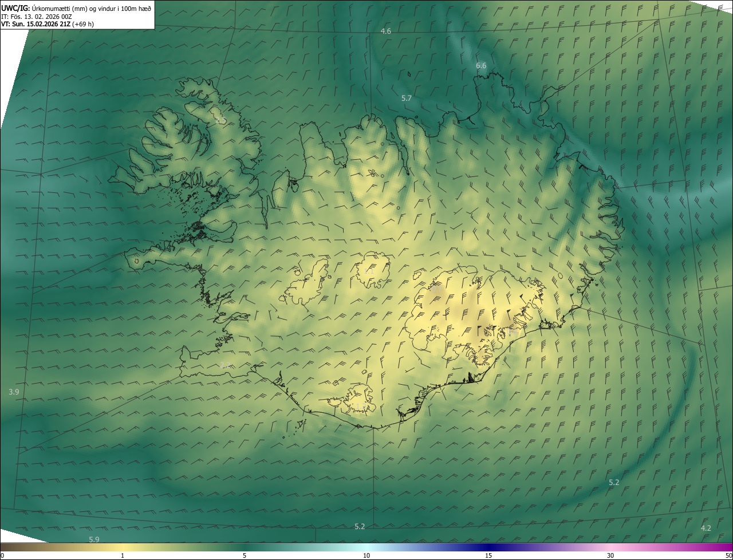Click the 4.2 value on the map
Image resolution: width=733 pixels, height=560 pixels.
coord(706,528)
